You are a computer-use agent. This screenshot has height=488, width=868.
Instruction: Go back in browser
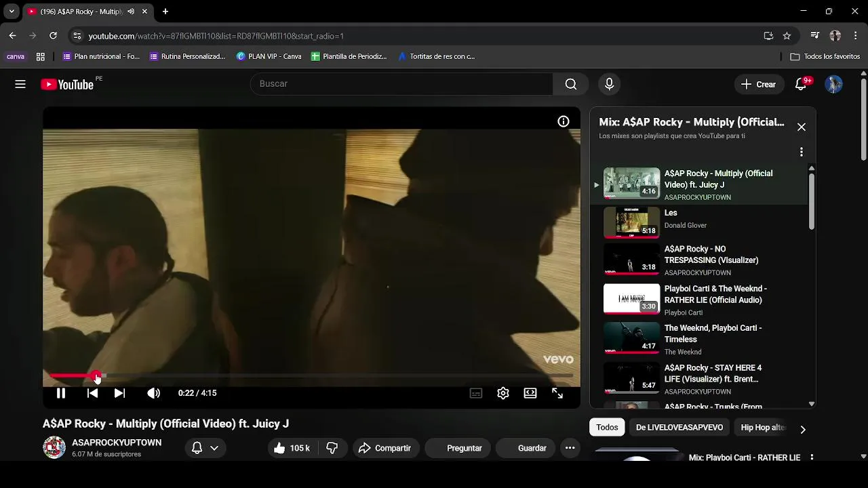pyautogui.click(x=12, y=36)
